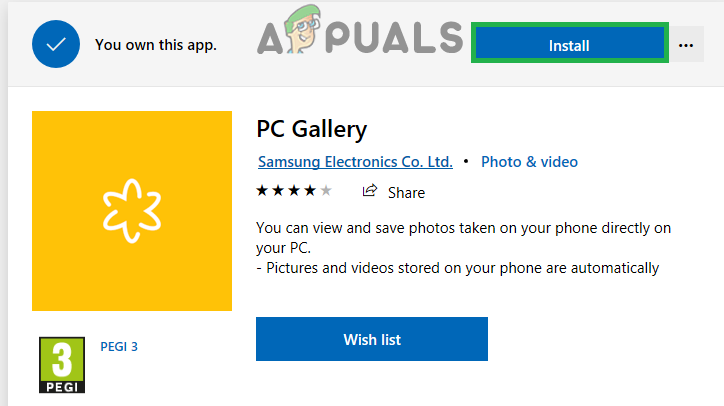Click the blue owned-app checkmark icon
Screen dimensions: 724x406
[57, 44]
